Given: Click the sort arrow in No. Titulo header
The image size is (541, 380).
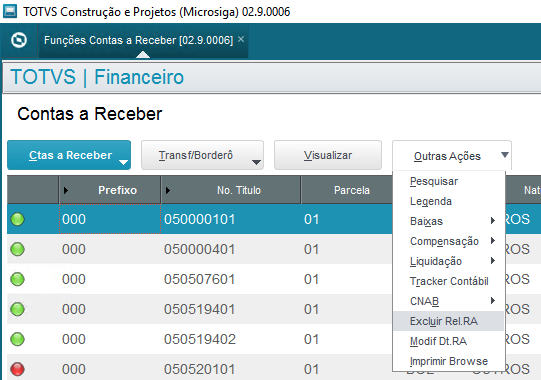Looking at the screenshot, I should (168, 190).
